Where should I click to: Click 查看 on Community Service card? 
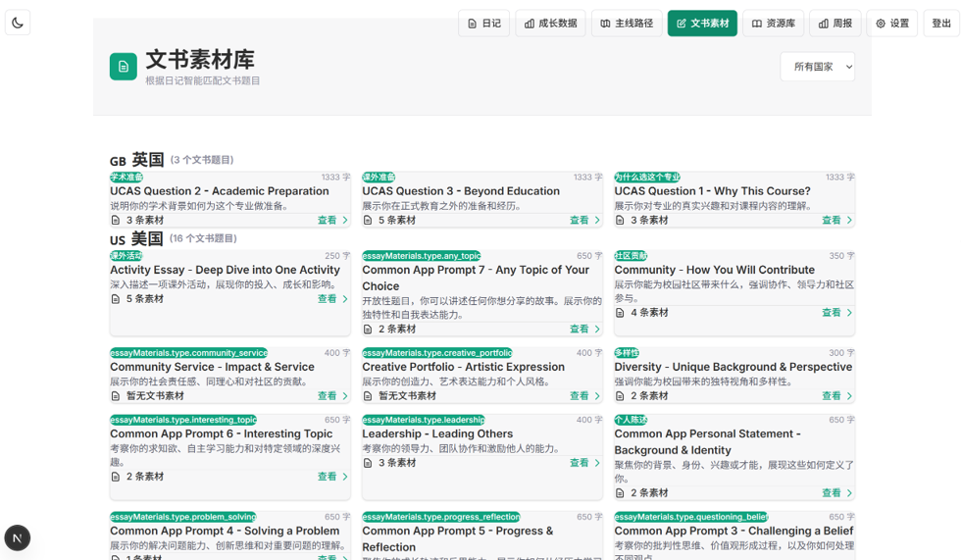point(328,396)
